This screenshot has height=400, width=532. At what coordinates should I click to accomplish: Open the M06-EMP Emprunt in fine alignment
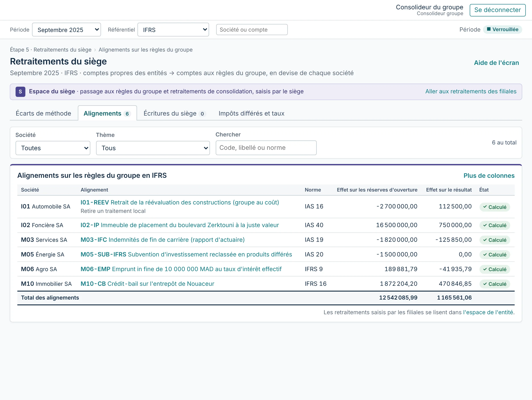pyautogui.click(x=181, y=269)
